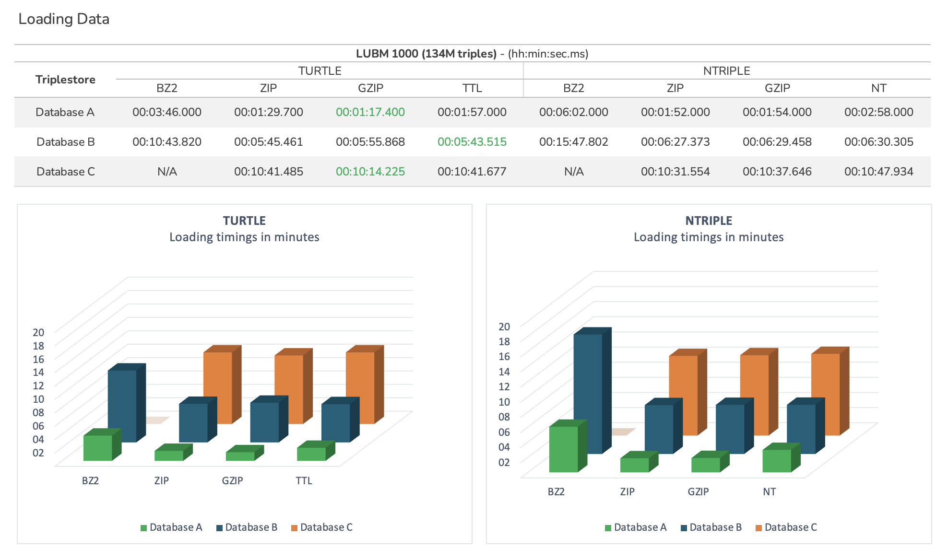Screen dimensions: 948x560
Task: Click Database B legend swatch in NTRIPLE chart
Action: coord(684,528)
